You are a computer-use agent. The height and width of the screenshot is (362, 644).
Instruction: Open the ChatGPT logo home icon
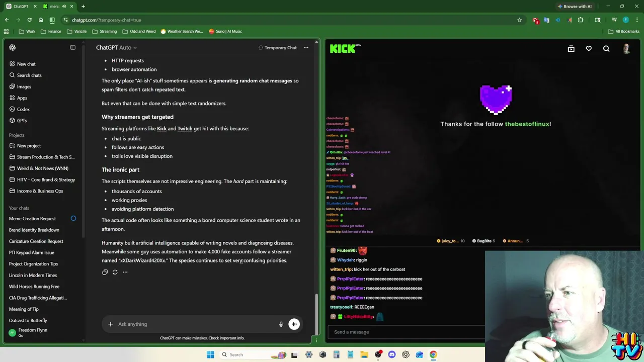click(13, 48)
